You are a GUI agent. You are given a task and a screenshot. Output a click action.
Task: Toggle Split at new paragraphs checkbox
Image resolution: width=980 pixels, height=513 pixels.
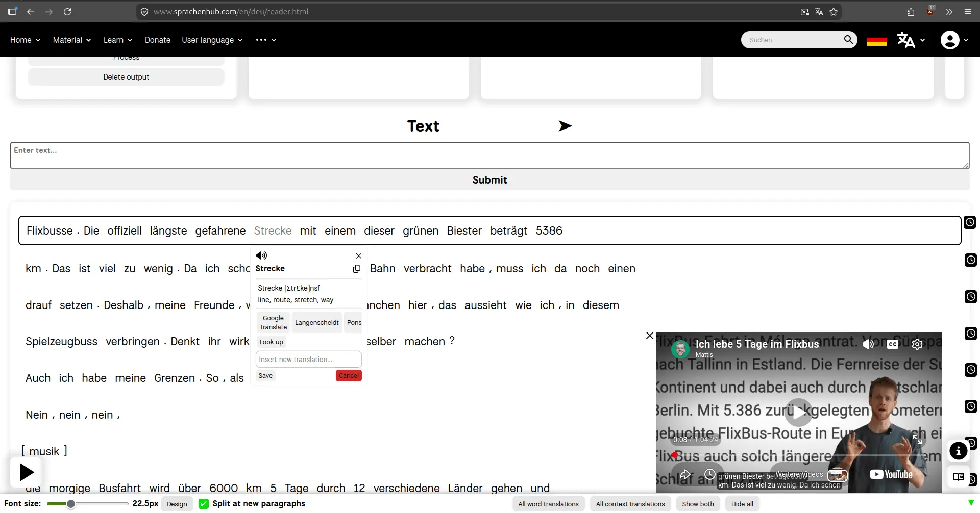tap(204, 504)
